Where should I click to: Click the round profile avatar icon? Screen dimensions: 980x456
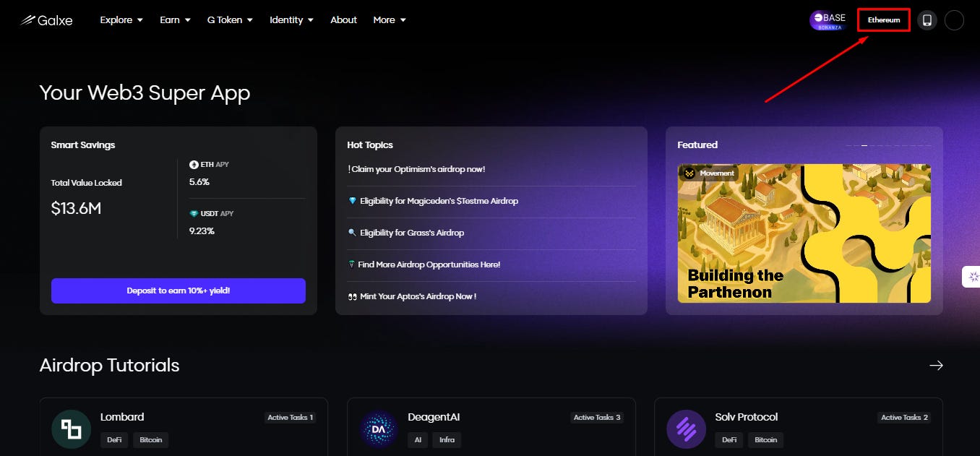[954, 20]
